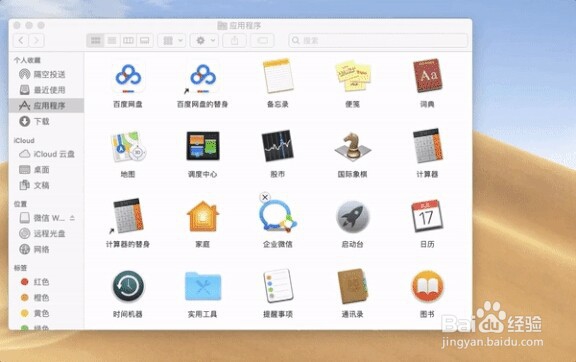576x362 pixels.
Task: Open the 家庭 Home app
Action: click(203, 216)
